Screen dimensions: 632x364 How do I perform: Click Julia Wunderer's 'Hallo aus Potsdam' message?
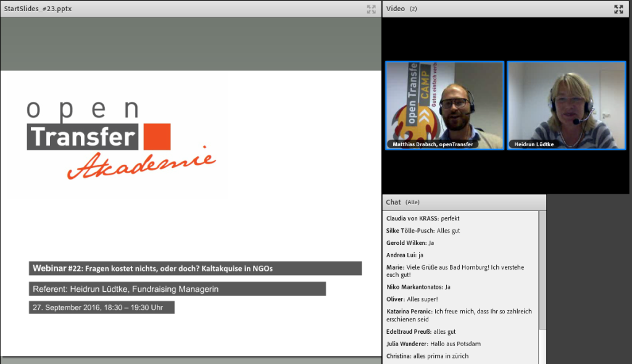433,344
